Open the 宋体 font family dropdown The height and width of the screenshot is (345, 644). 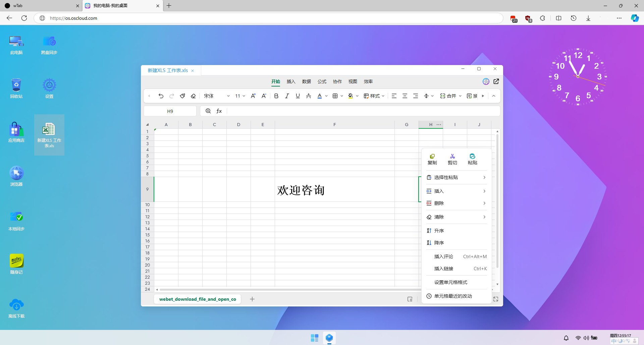tap(217, 96)
